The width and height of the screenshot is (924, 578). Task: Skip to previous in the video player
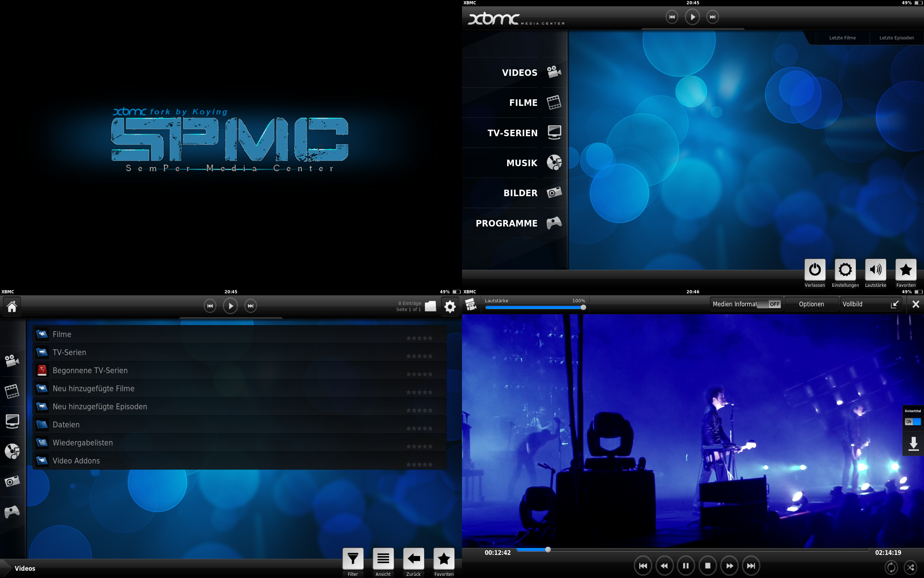643,566
